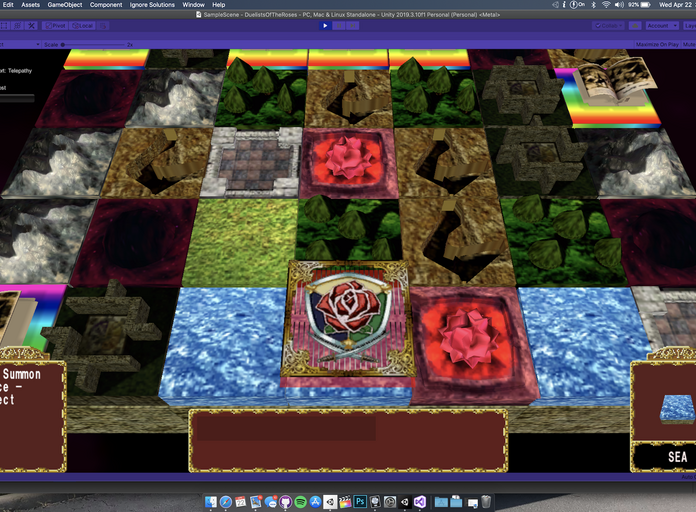696x512 pixels.
Task: Open Photoshop from the dock
Action: coord(360,502)
